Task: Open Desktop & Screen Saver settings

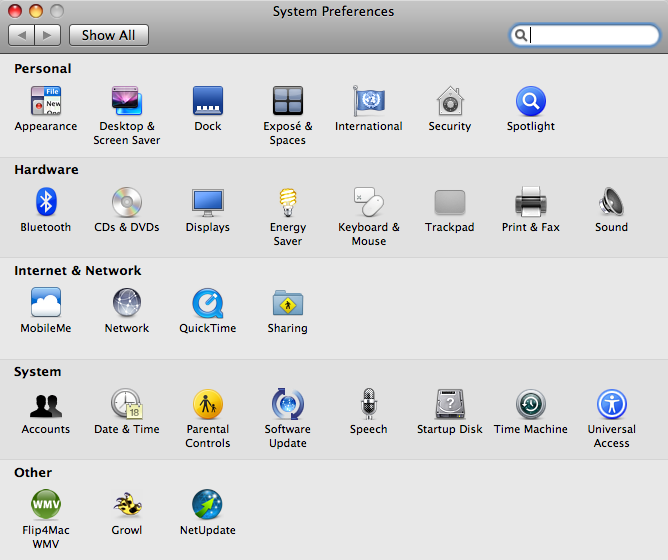Action: 127,102
